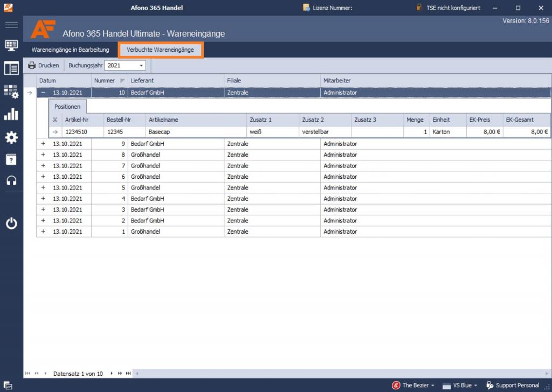Open settings gear in sidebar
This screenshot has height=392, width=552.
11,137
